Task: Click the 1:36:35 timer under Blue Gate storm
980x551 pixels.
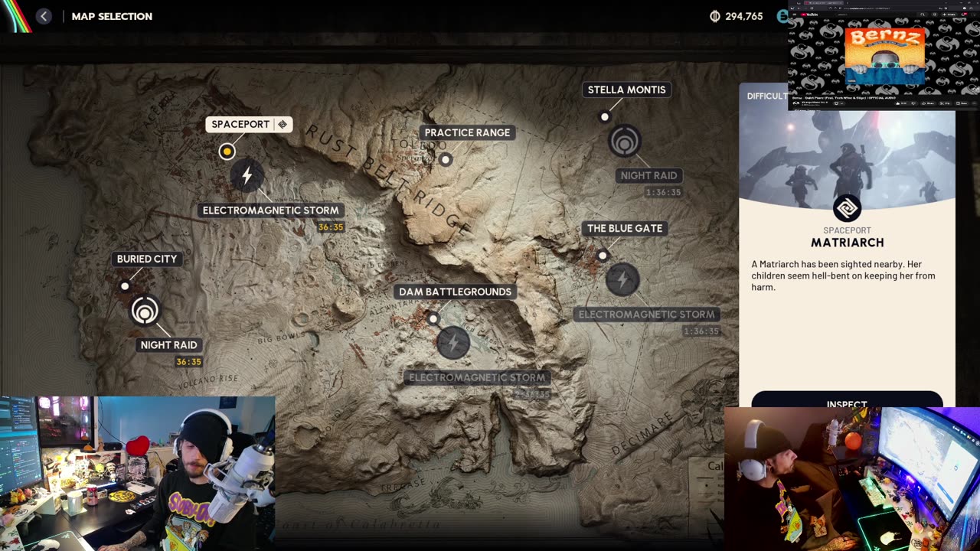Action: coord(701,331)
